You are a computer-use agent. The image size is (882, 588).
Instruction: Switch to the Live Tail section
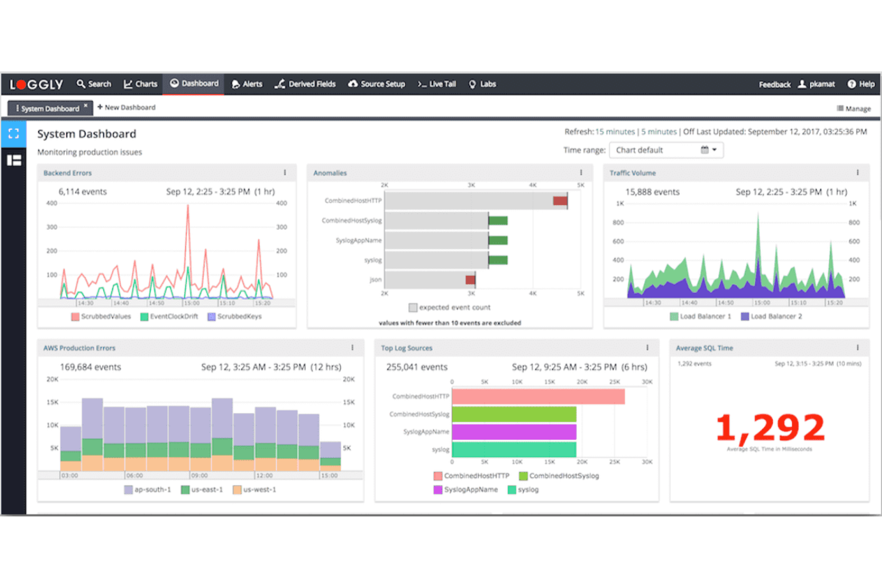437,84
